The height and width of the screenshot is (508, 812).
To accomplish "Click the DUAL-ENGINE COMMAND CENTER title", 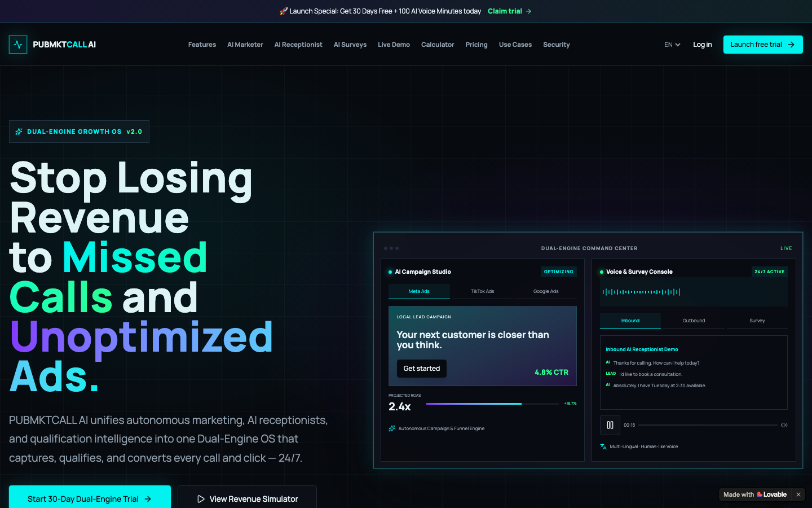I will click(589, 248).
